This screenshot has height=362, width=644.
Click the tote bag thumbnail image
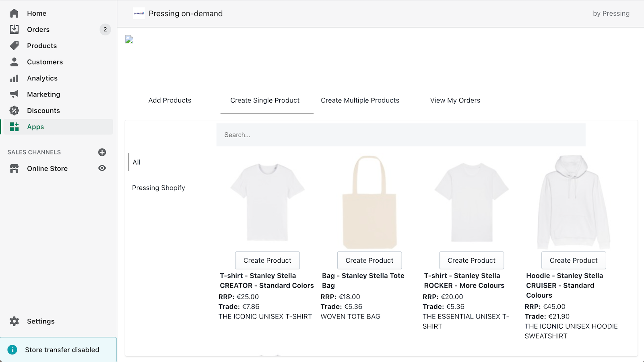[x=369, y=202]
